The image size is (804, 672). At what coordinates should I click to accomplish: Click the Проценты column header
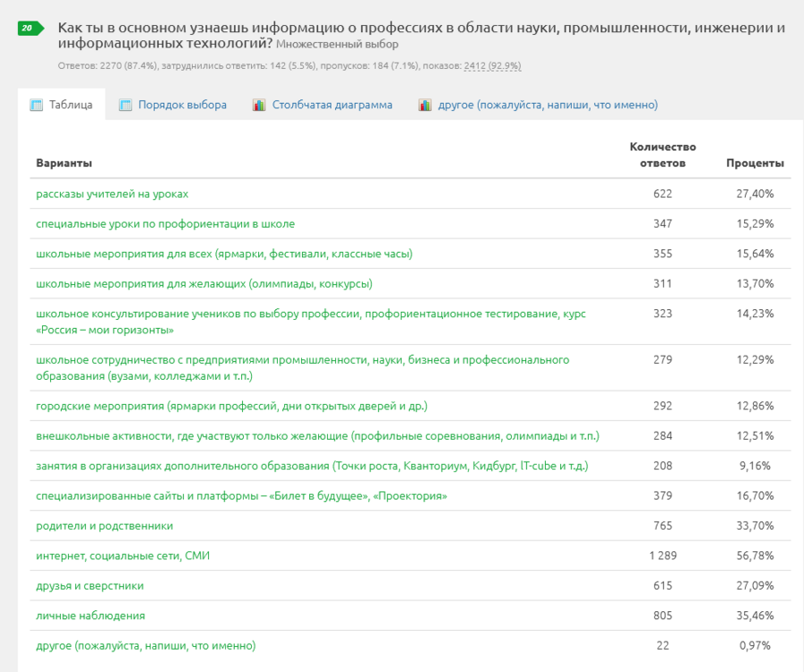click(755, 163)
